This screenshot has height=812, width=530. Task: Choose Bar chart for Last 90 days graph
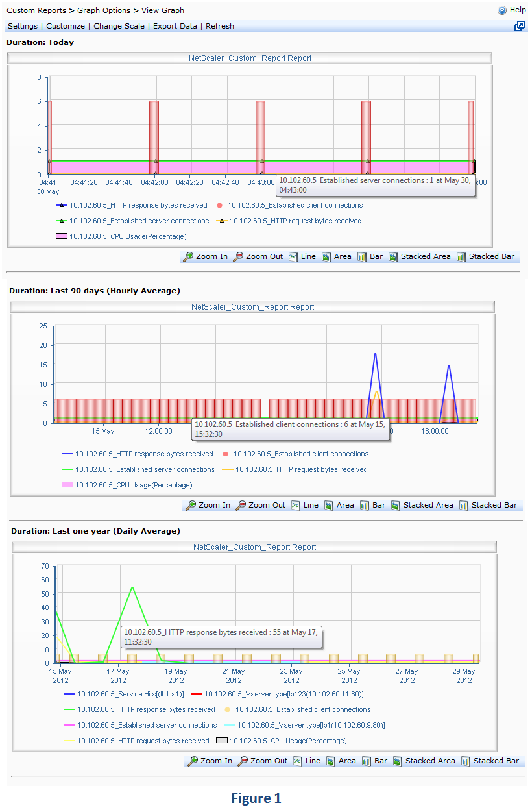click(372, 505)
